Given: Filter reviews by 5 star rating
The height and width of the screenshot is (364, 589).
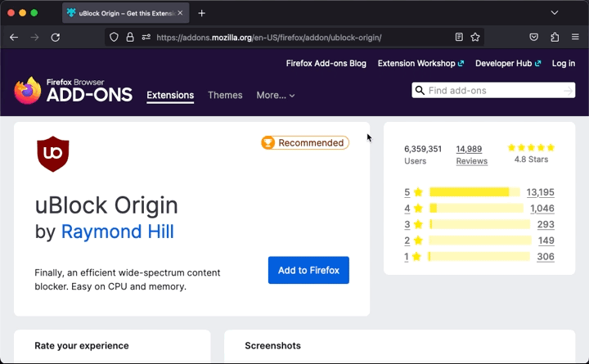Looking at the screenshot, I should pyautogui.click(x=413, y=192).
